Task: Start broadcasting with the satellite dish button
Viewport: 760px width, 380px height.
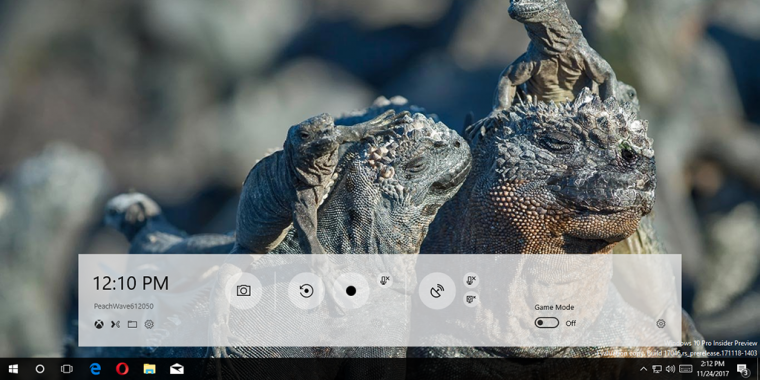Action: 437,291
